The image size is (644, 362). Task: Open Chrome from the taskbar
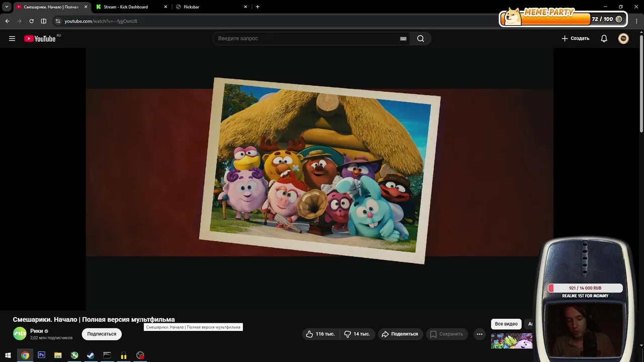(25, 355)
